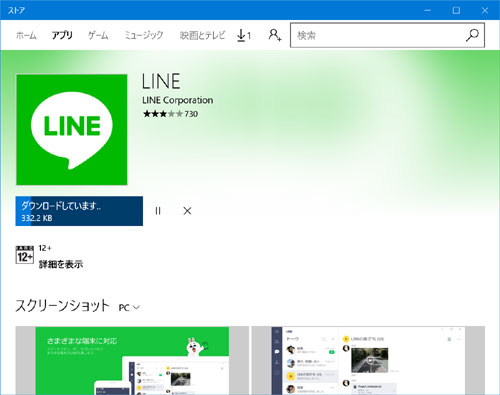Select the Apps (アプリ) tab

62,35
